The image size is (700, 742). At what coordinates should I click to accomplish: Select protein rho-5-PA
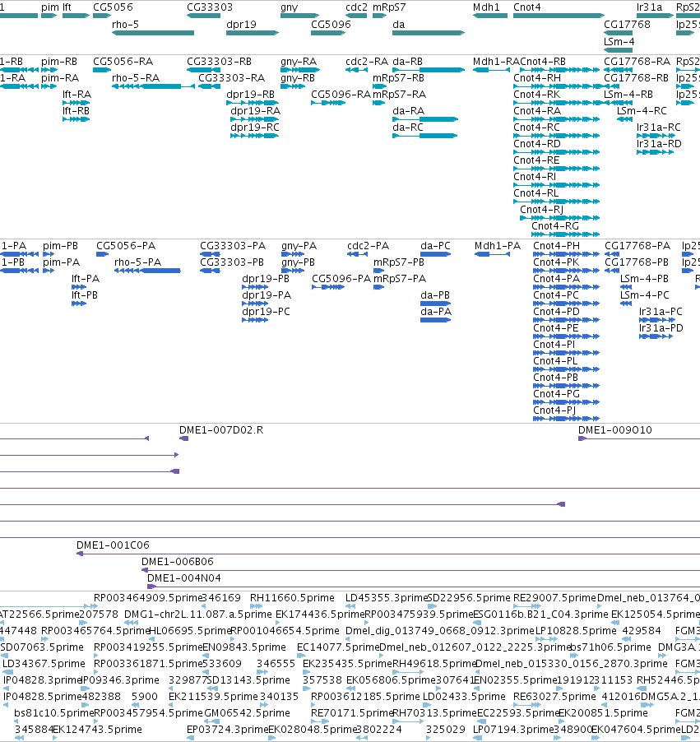[x=137, y=262]
